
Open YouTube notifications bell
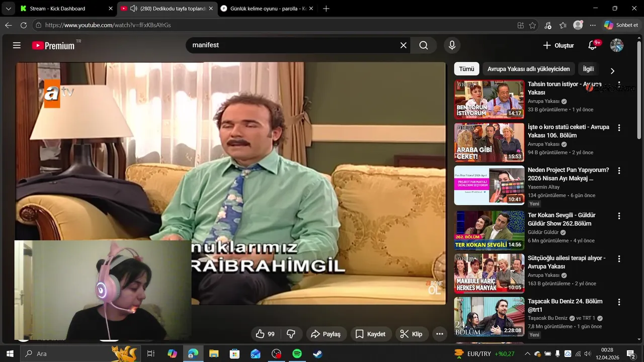point(593,45)
